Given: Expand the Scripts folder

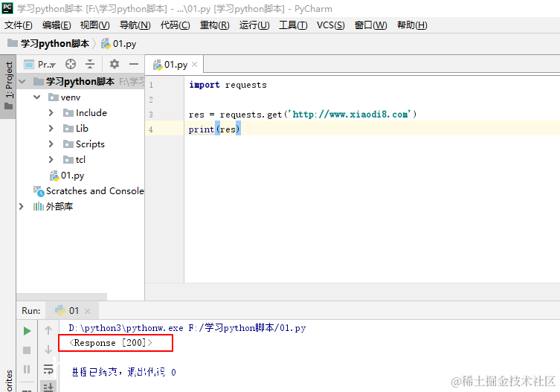Looking at the screenshot, I should [51, 144].
